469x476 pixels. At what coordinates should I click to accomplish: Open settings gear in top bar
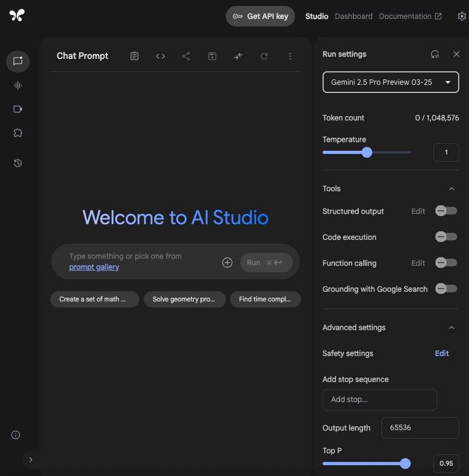pyautogui.click(x=461, y=16)
